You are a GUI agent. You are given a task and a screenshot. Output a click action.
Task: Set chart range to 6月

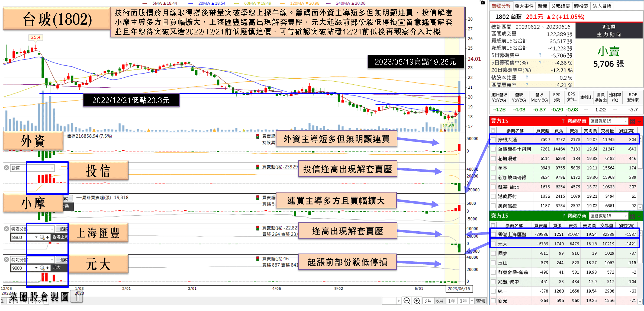pos(440,301)
